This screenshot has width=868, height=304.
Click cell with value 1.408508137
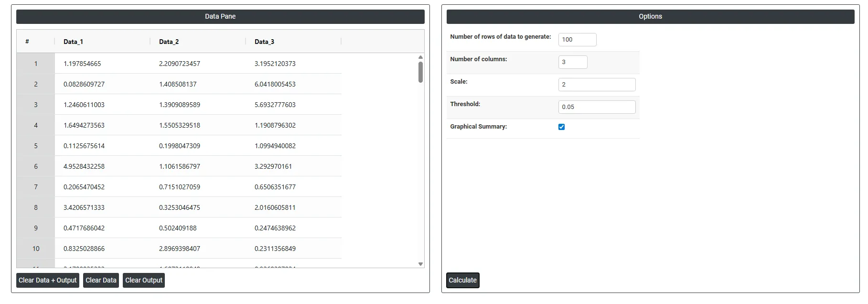198,84
